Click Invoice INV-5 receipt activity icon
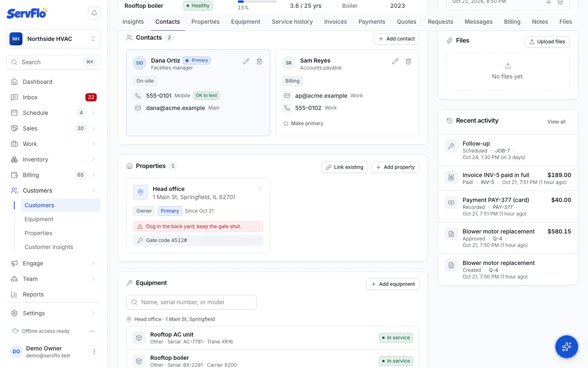 (x=451, y=177)
